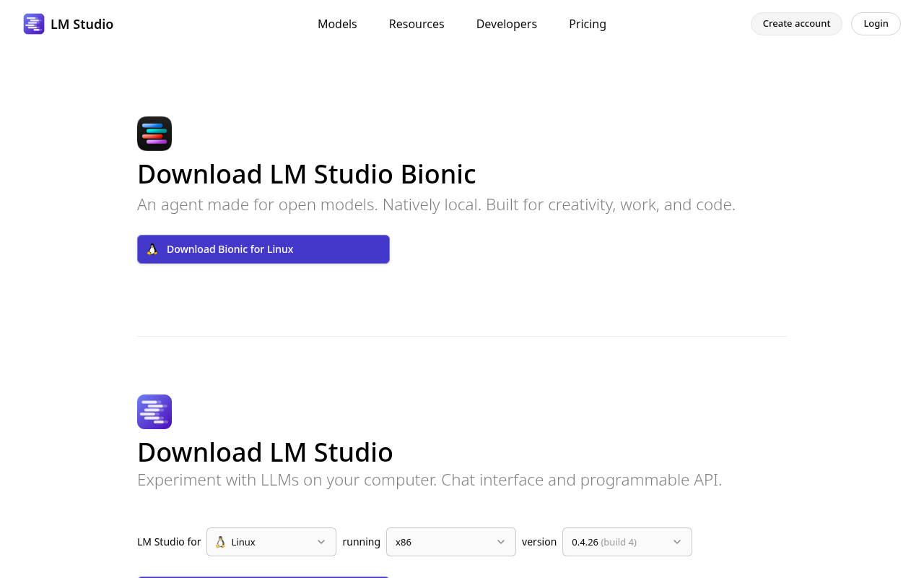
Task: Go to the Pricing page
Action: point(588,24)
